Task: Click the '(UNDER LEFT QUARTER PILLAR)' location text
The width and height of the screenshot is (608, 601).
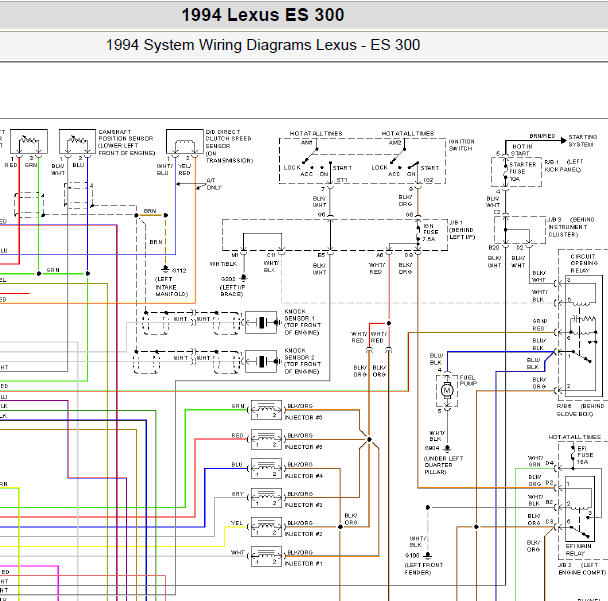Action: (444, 465)
